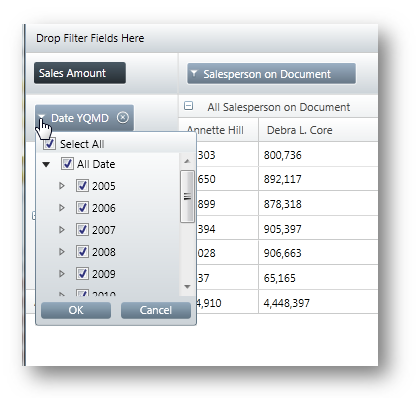Viewport: 416px width, 398px height.
Task: Click filter funnel icon on Salesperson on Document
Action: click(194, 73)
